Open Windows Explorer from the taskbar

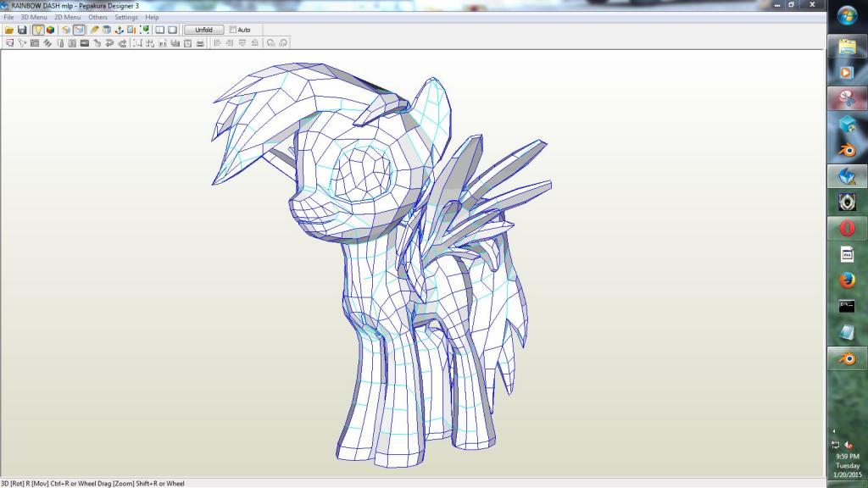pos(847,47)
